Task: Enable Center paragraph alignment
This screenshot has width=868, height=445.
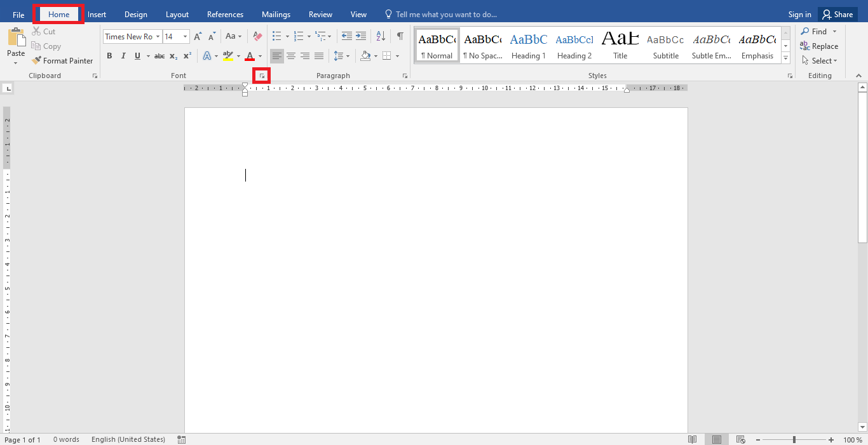Action: pos(291,56)
